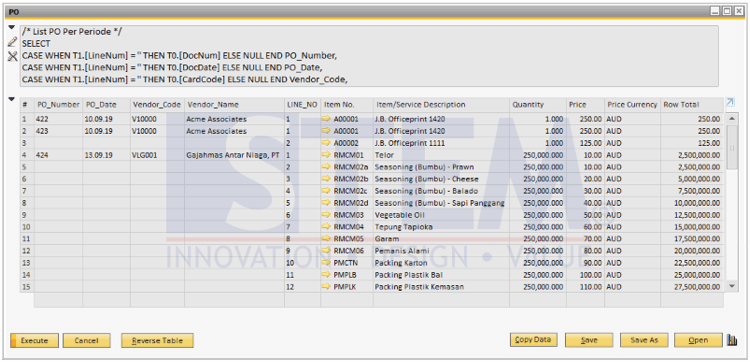Open link arrow for item PMPLB
Image resolution: width=750 pixels, height=362 pixels.
click(327, 274)
